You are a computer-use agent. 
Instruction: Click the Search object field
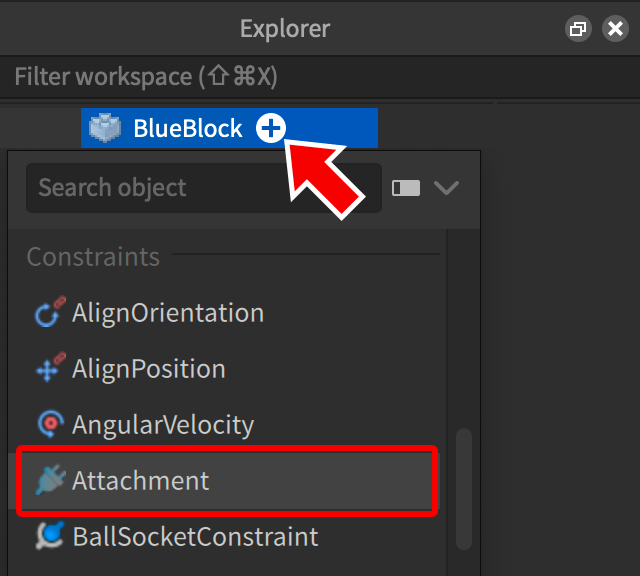(x=203, y=188)
